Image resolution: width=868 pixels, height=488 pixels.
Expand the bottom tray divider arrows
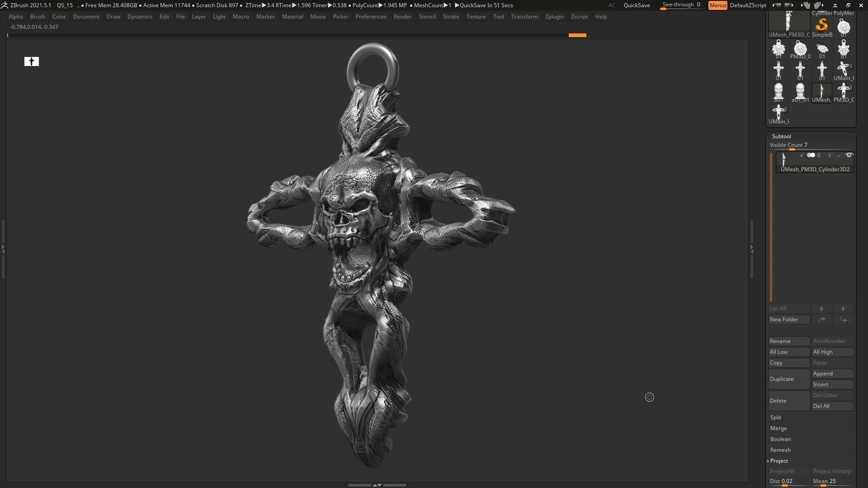[377, 485]
